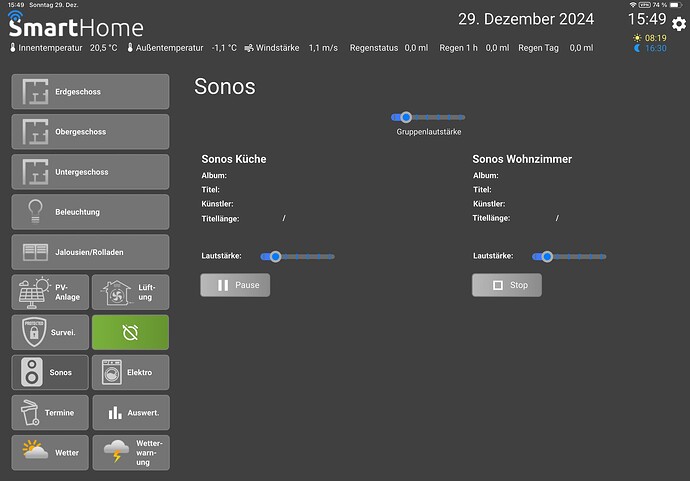This screenshot has width=690, height=481.
Task: Pause the Sonos Küche playback
Action: pos(235,285)
